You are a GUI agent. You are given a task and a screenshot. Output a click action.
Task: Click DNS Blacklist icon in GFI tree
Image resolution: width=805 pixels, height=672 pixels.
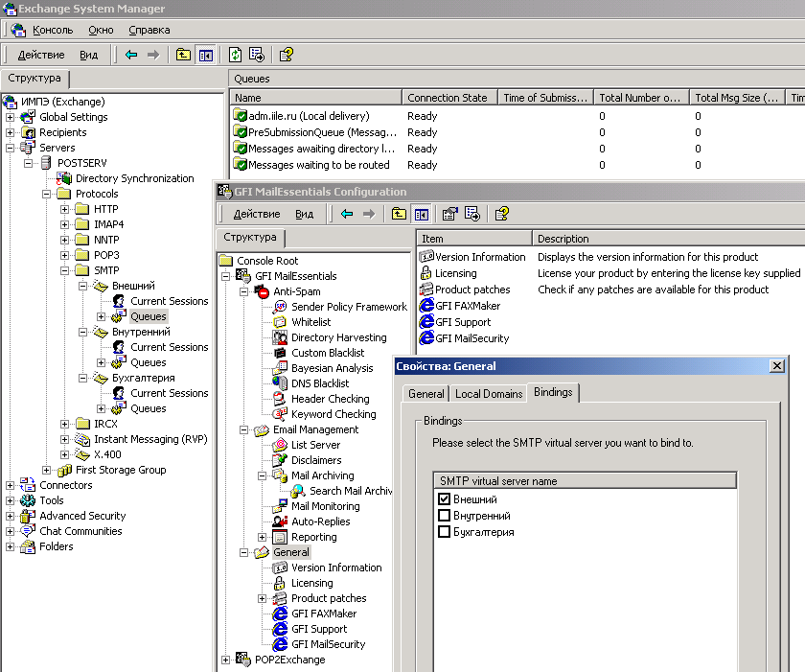[280, 383]
